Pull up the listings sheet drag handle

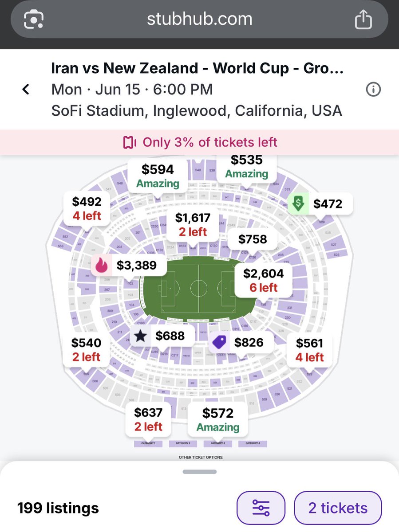click(199, 472)
